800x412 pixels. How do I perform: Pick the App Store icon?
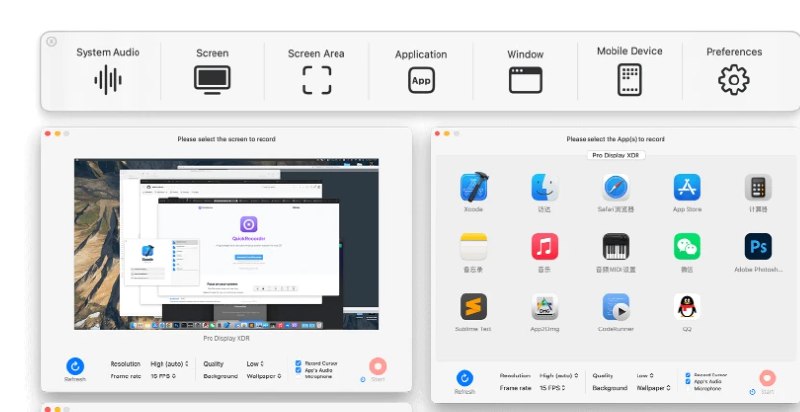coord(687,187)
